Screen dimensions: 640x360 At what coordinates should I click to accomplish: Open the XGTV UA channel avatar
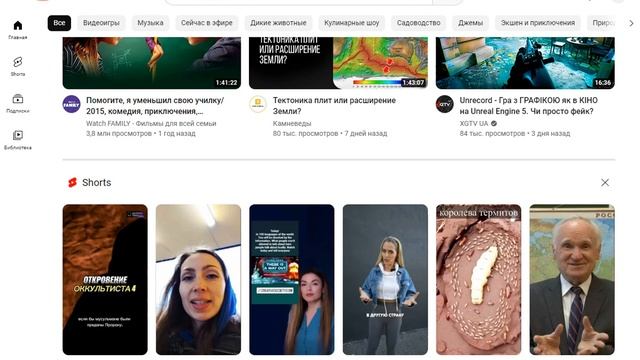click(444, 104)
